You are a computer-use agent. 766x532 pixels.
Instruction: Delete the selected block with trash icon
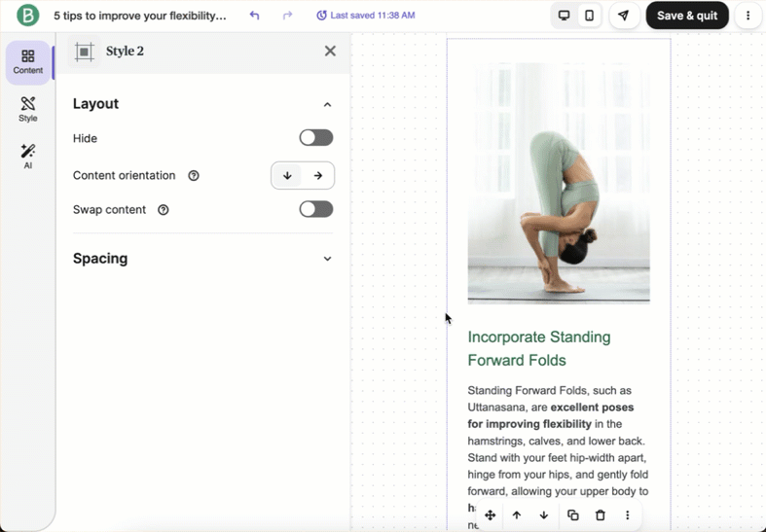(601, 515)
